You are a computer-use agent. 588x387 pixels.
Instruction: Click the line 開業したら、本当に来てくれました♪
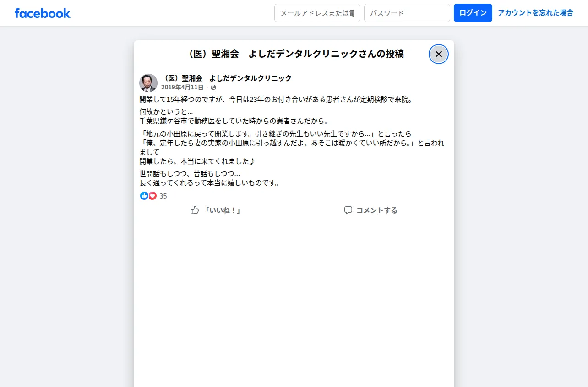(197, 161)
